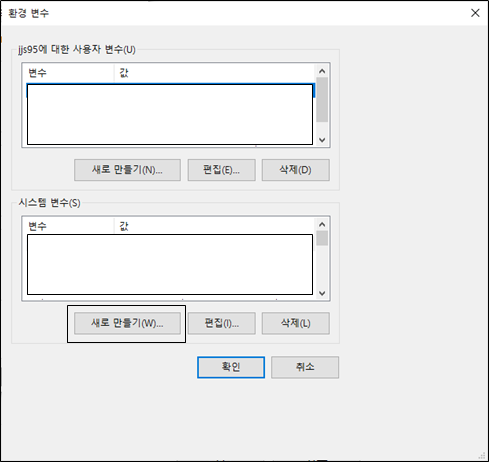The image size is (489, 462).
Task: Click the user variables scrollbar thumb
Action: [x=322, y=100]
